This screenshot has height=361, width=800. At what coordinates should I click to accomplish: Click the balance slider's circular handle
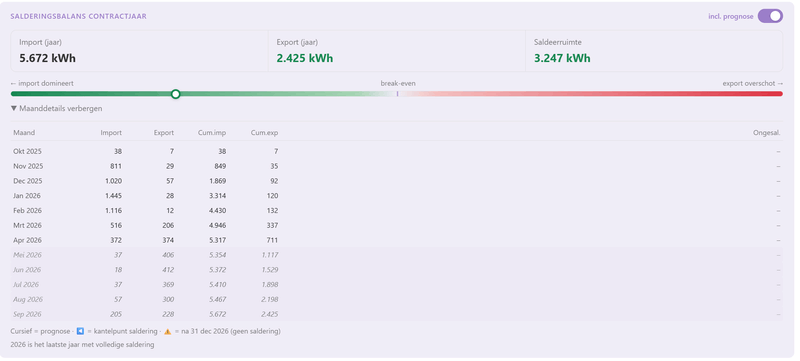click(176, 94)
